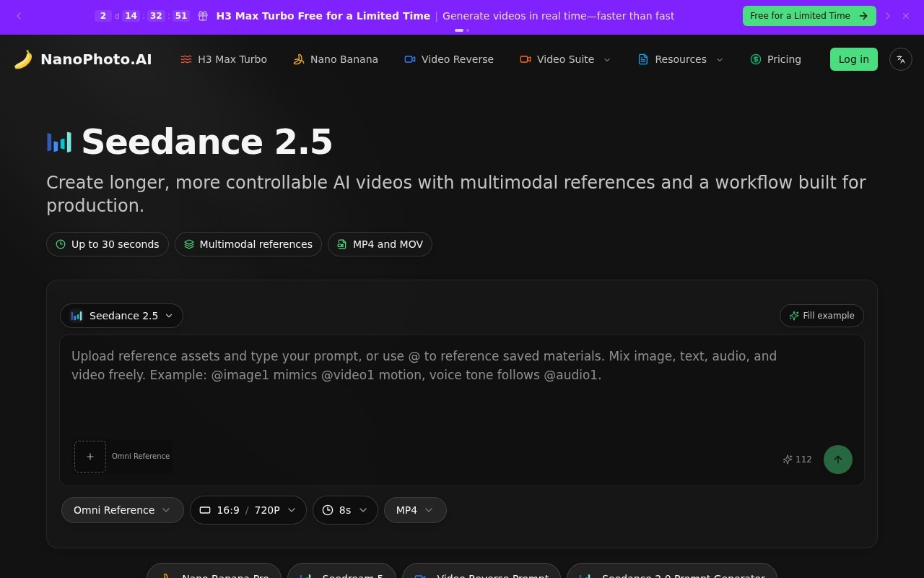Screen dimensions: 924x578
Task: Click the gift icon in banner
Action: pyautogui.click(x=203, y=16)
